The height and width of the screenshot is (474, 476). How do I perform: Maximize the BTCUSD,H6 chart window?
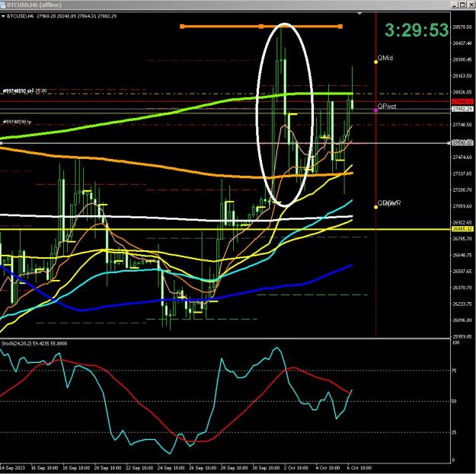coord(462,5)
